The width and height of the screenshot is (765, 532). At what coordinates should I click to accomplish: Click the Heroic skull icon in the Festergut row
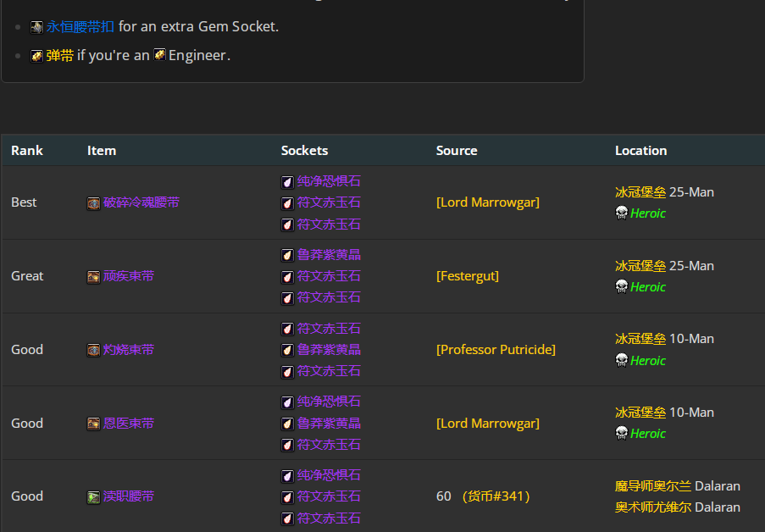click(x=621, y=286)
